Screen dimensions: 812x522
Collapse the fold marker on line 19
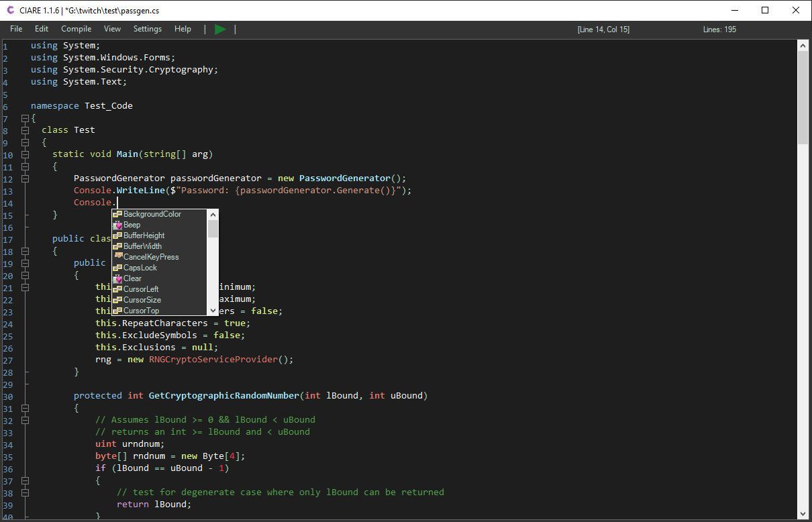25,263
